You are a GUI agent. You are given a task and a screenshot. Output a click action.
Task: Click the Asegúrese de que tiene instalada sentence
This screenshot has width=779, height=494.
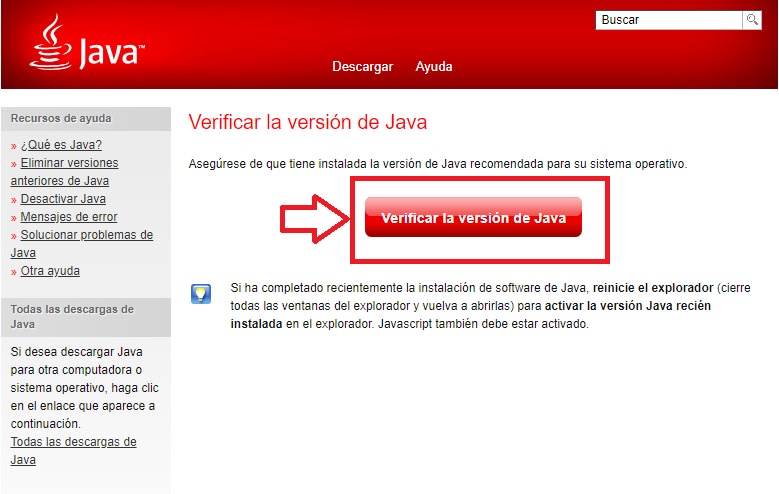pyautogui.click(x=438, y=164)
